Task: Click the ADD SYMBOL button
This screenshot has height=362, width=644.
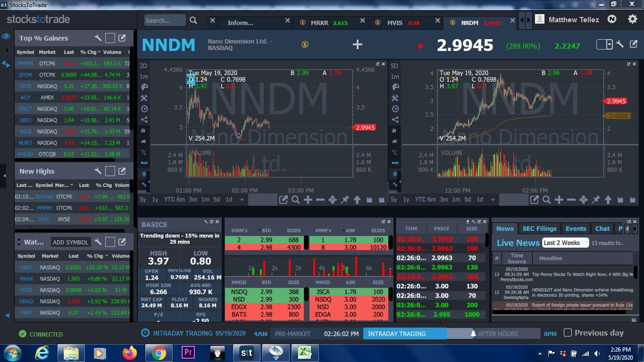Action: point(70,242)
